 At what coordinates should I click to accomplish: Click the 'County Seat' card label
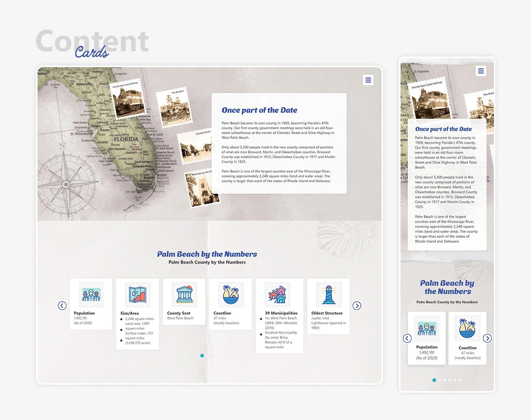[x=179, y=313]
